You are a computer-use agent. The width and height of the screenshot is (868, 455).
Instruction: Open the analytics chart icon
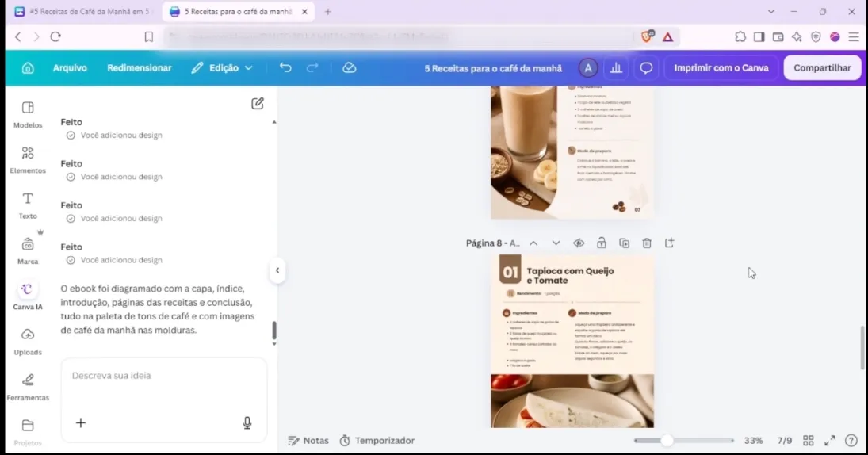coord(616,68)
